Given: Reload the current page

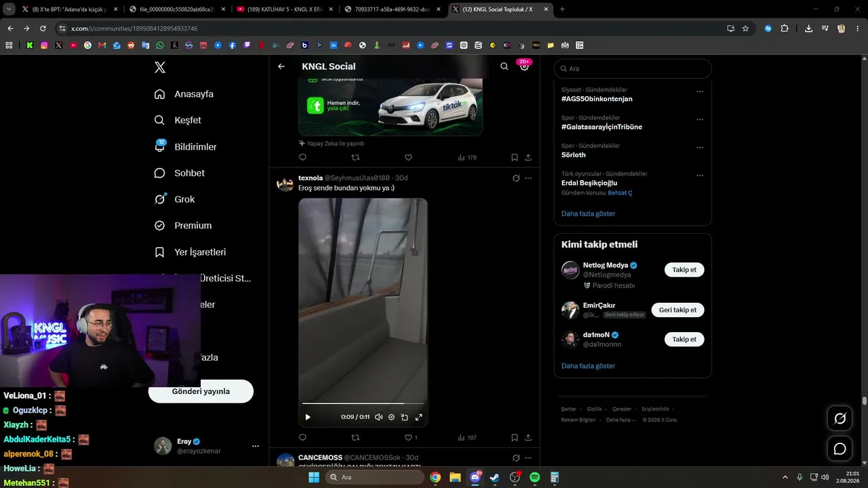Looking at the screenshot, I should 43,28.
